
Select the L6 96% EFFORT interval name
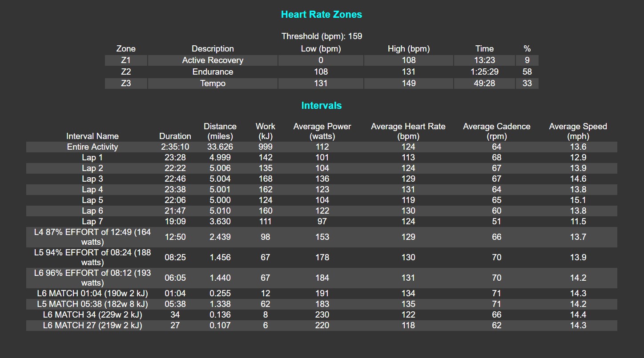(93, 278)
